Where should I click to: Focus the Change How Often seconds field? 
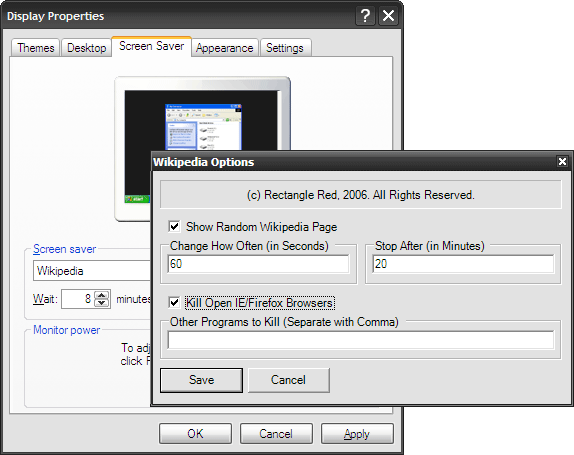tap(258, 264)
